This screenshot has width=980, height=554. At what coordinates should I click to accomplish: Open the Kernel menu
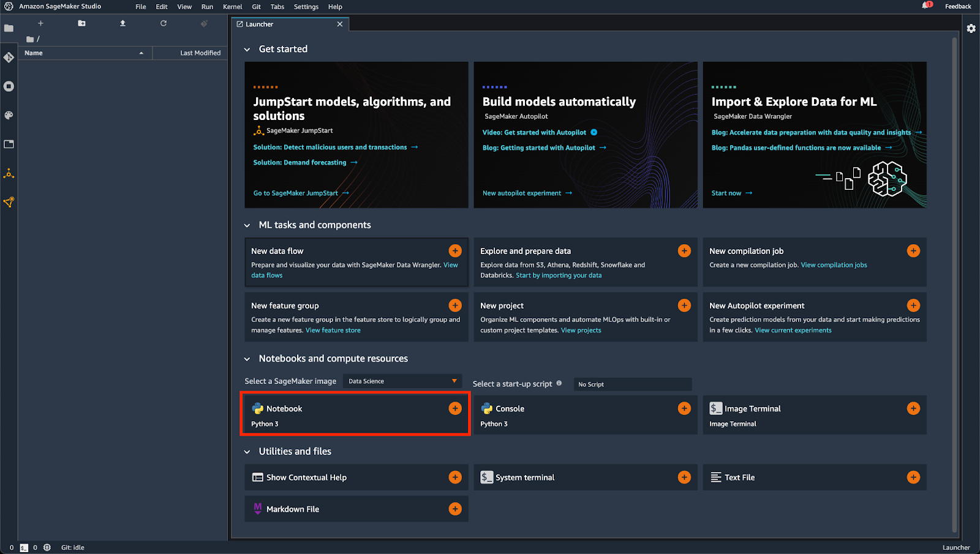[x=232, y=7]
